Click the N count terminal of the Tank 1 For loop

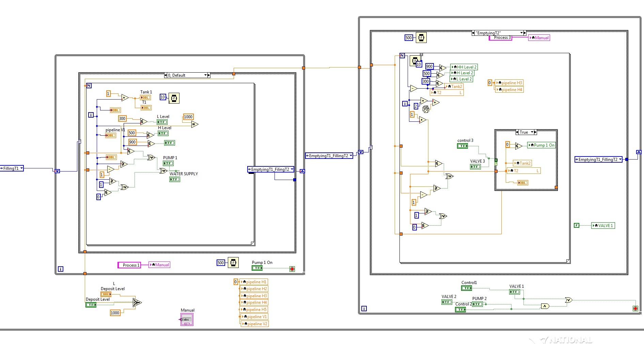tap(89, 86)
